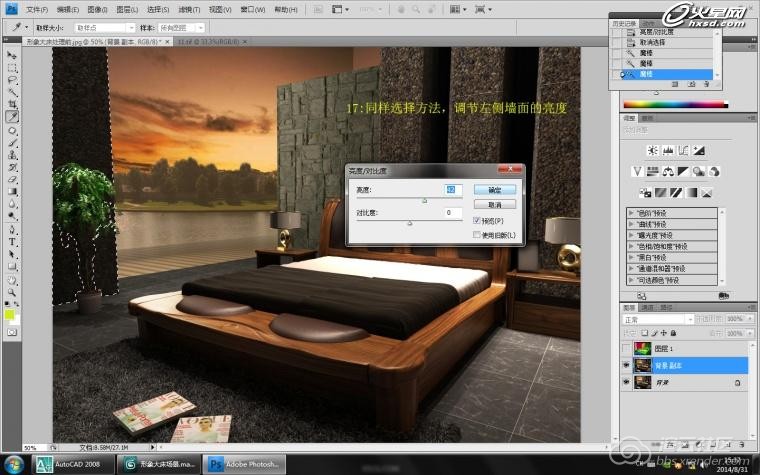Open the 样本 sample layers dropdown
The image size is (760, 475).
181,28
